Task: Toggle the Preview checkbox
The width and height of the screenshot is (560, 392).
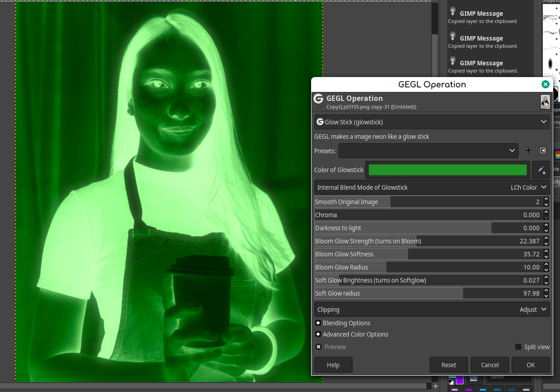Action: [319, 347]
